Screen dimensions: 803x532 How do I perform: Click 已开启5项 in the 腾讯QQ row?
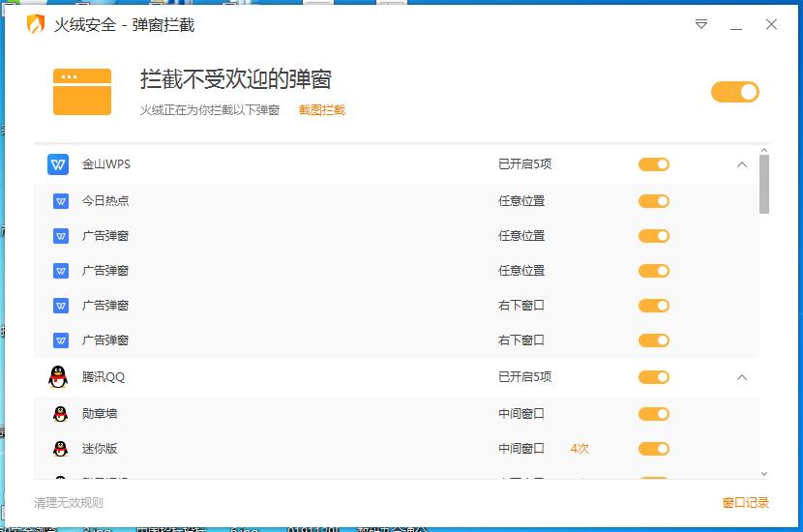pyautogui.click(x=525, y=377)
